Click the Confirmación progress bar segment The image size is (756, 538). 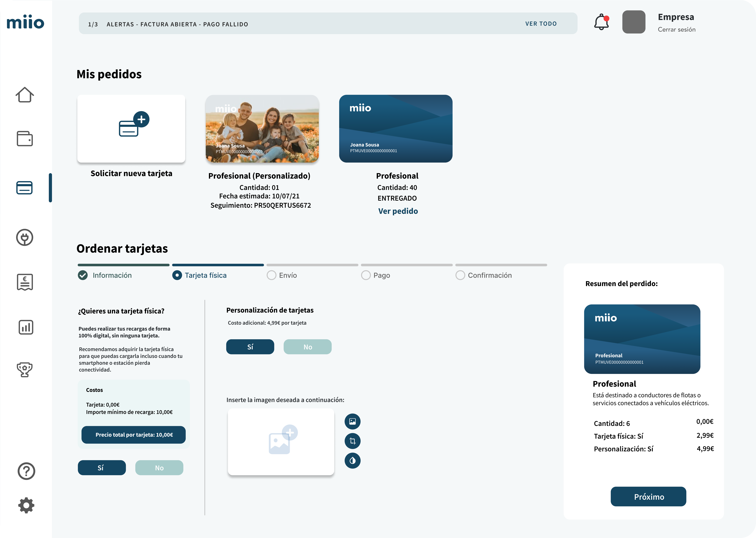(501, 265)
